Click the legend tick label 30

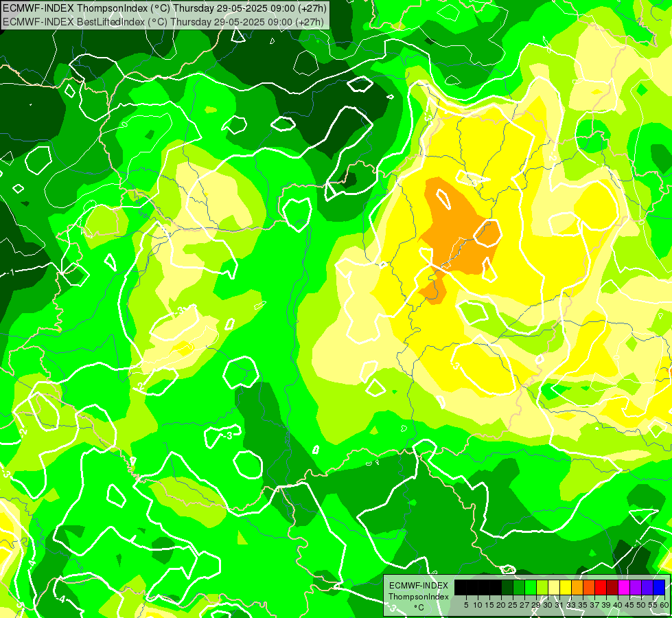(x=548, y=605)
